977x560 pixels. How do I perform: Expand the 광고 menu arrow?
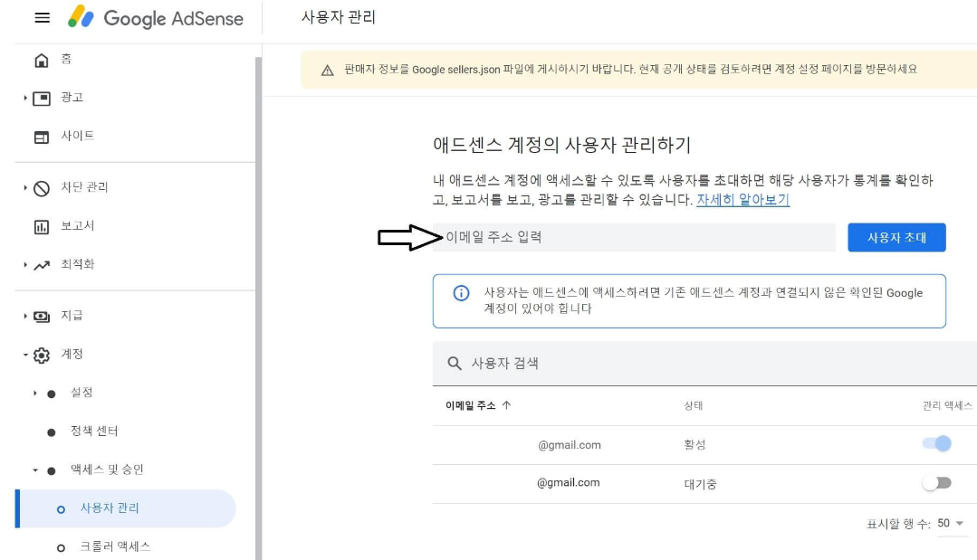tap(25, 98)
